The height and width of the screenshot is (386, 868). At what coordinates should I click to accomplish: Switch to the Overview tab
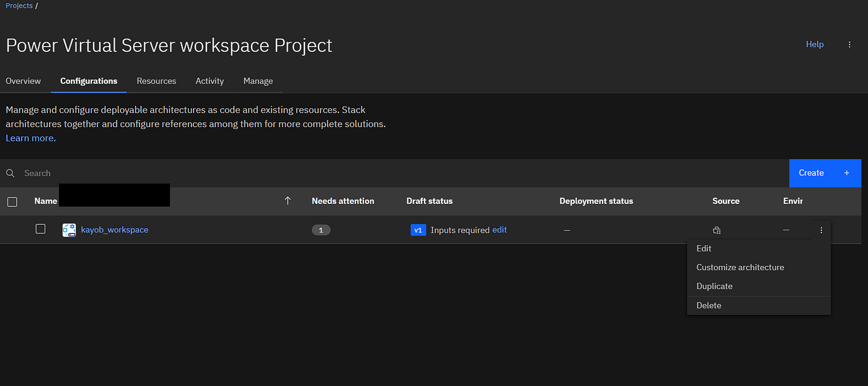coord(24,81)
